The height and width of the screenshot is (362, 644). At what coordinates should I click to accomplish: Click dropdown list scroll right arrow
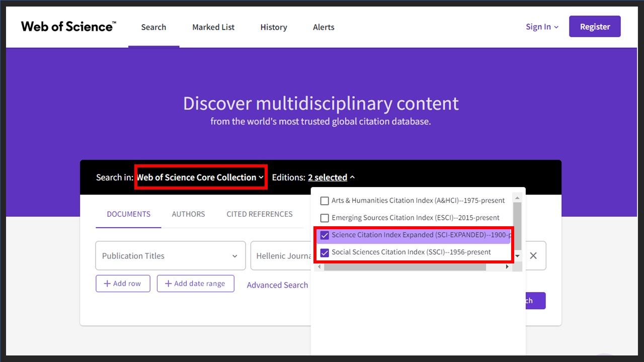tap(507, 267)
